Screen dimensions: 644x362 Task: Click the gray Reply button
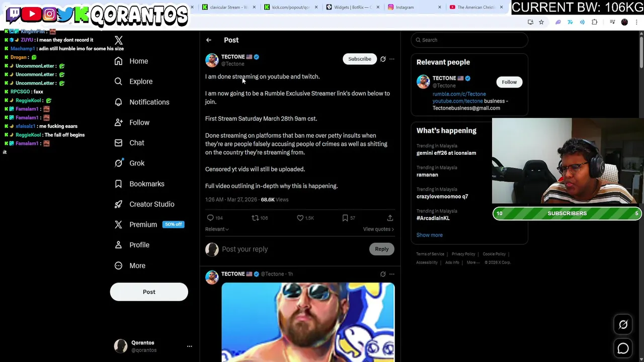[382, 249]
